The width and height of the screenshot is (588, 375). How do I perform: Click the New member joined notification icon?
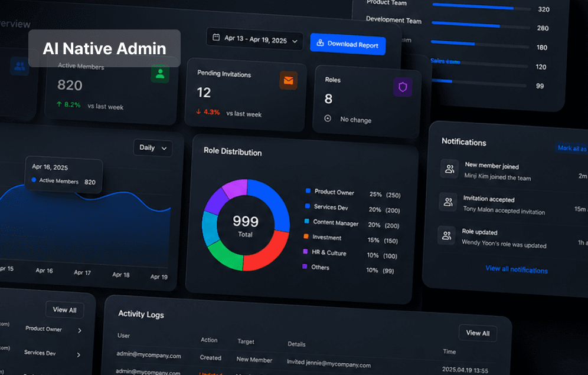[449, 169]
